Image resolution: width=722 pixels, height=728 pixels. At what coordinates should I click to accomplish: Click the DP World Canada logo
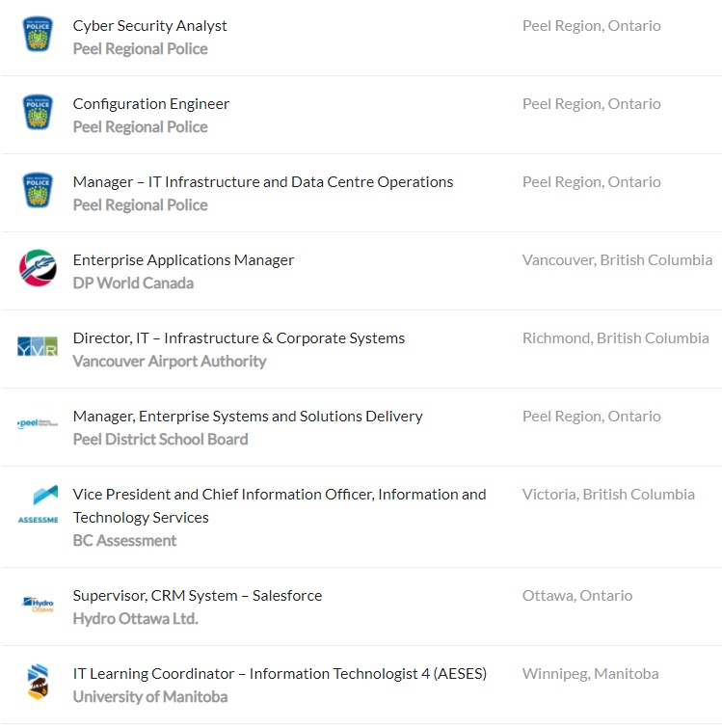click(38, 268)
